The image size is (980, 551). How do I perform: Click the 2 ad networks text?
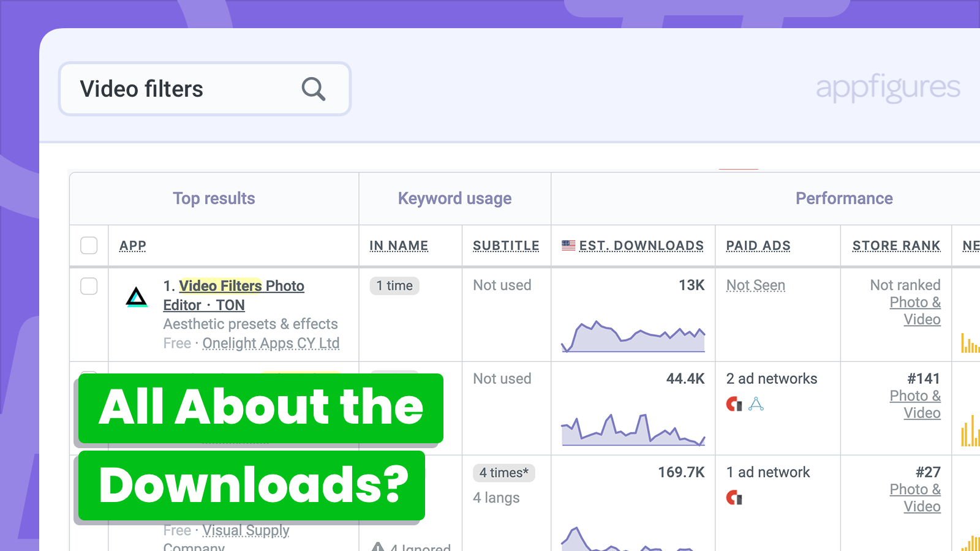click(x=772, y=379)
